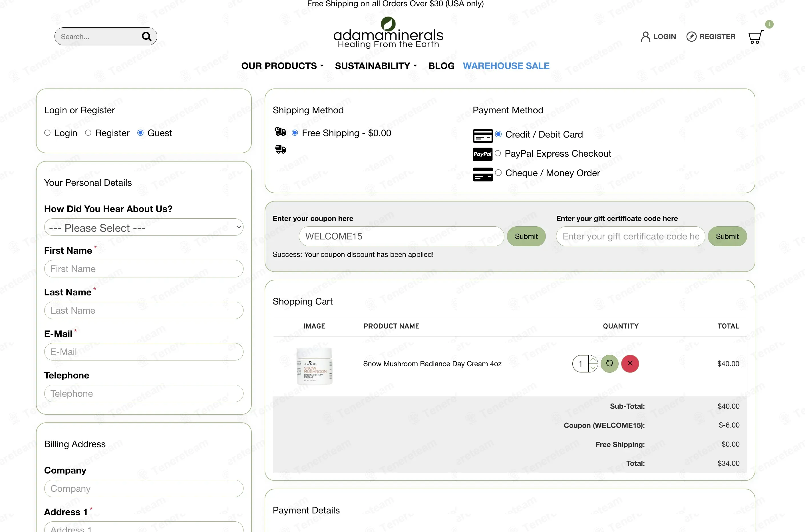Select the Register radio option
805x532 pixels.
pos(88,133)
